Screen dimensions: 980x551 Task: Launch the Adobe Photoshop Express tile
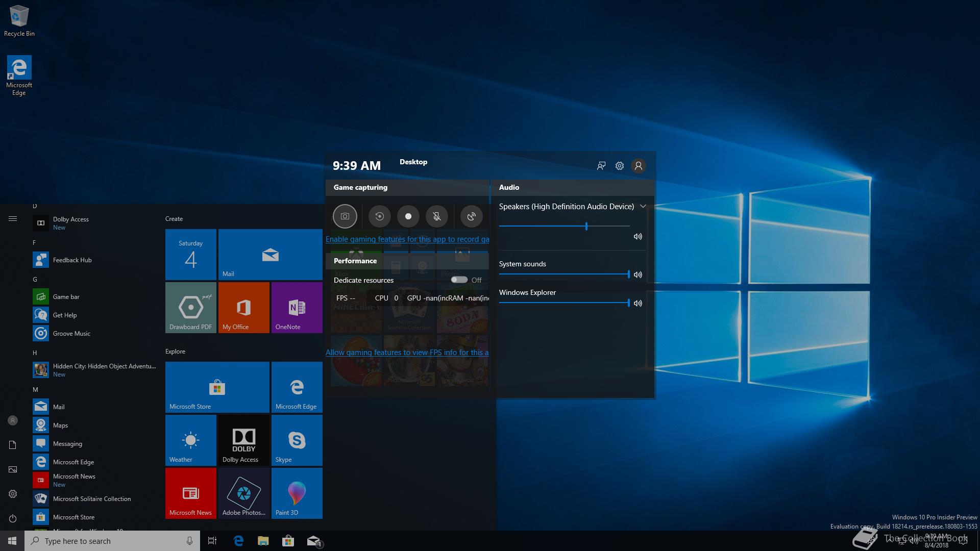(x=244, y=493)
